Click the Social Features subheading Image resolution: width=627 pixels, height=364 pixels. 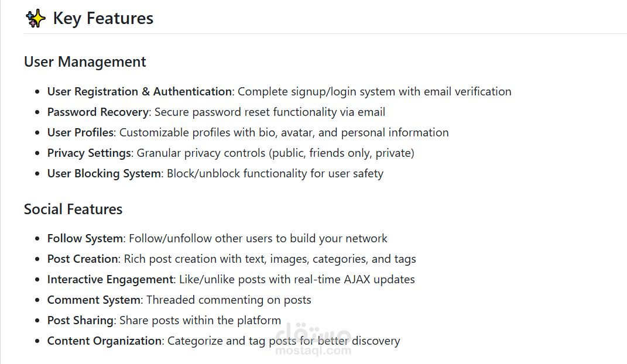[73, 210]
